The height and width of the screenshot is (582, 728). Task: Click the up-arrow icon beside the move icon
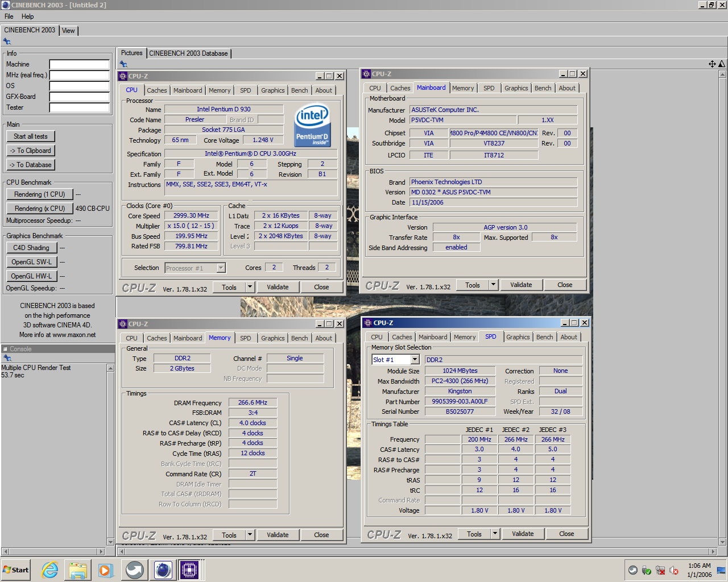[722, 64]
